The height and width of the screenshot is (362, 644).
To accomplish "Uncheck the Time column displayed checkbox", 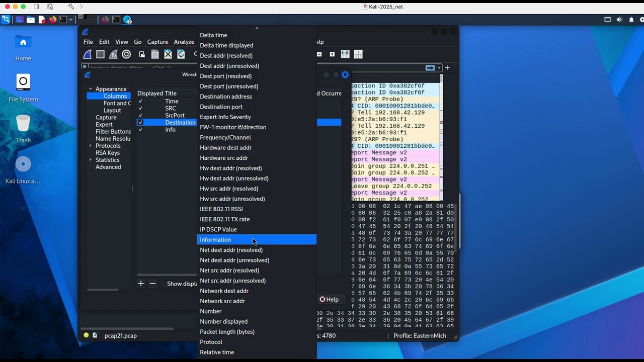I will tap(140, 101).
